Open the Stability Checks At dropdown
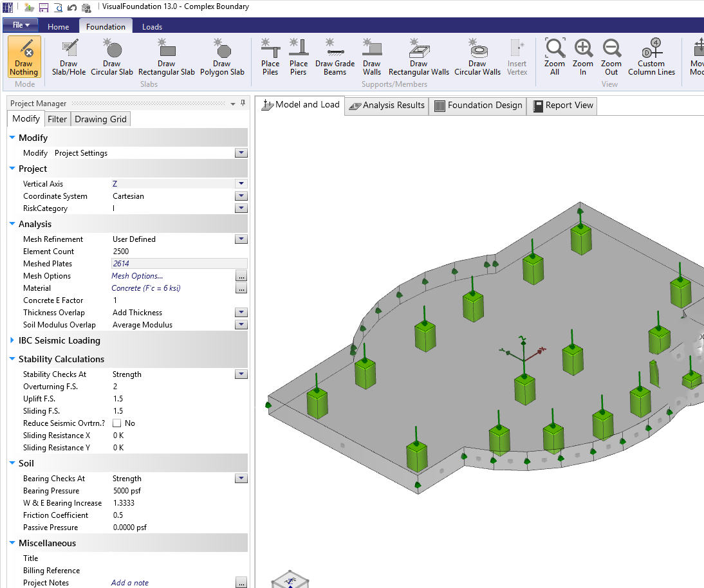The width and height of the screenshot is (704, 588). point(241,374)
